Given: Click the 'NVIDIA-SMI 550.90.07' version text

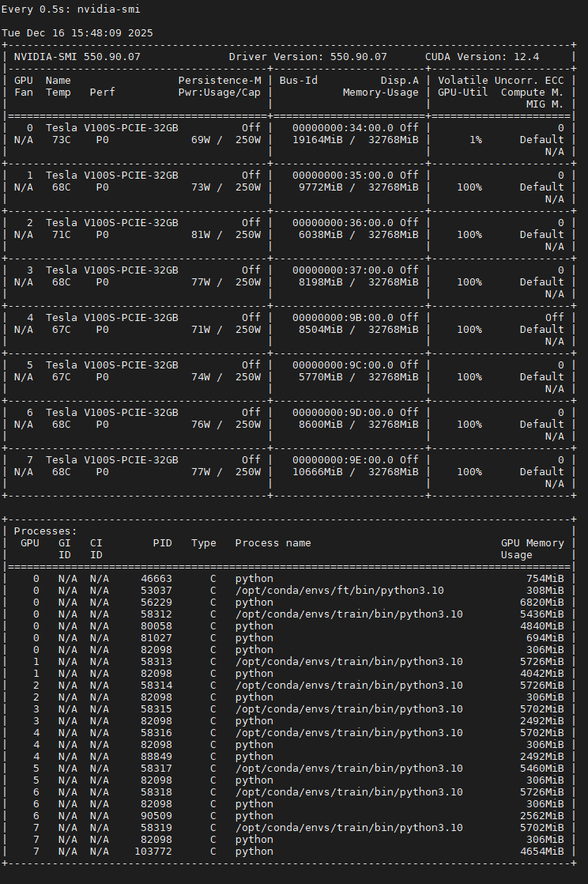Looking at the screenshot, I should pos(77,57).
